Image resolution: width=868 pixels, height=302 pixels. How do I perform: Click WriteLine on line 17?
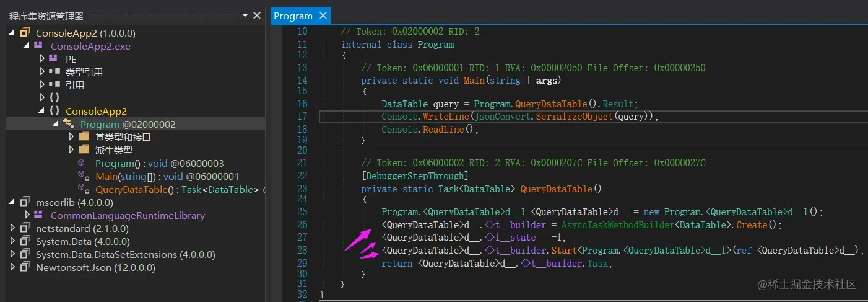click(445, 117)
